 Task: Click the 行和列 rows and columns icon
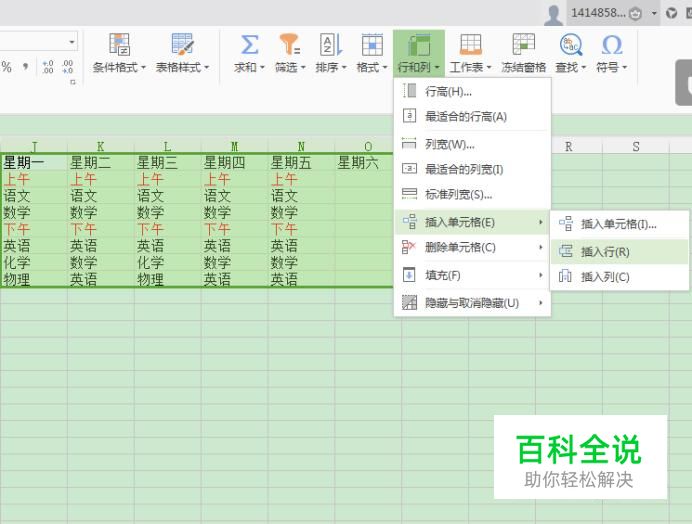click(x=419, y=45)
